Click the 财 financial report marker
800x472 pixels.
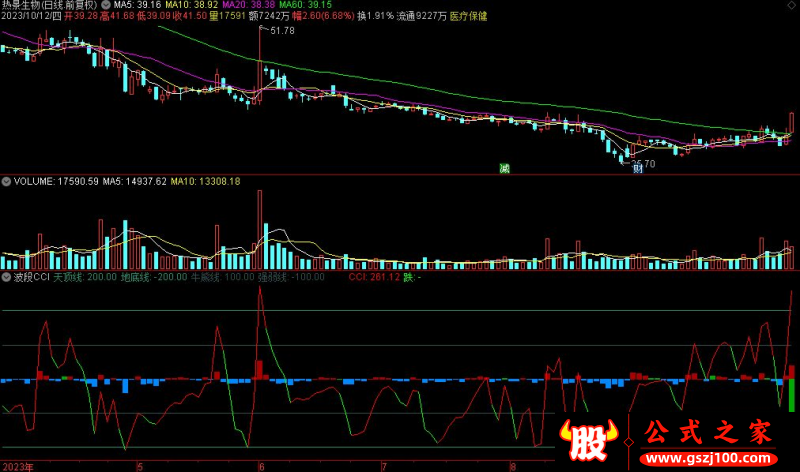pyautogui.click(x=637, y=168)
